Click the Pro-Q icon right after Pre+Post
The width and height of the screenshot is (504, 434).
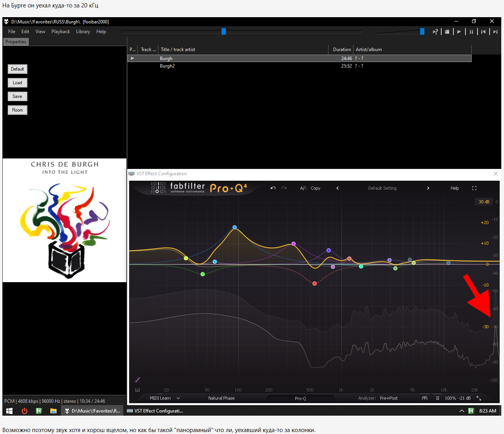[x=425, y=398]
